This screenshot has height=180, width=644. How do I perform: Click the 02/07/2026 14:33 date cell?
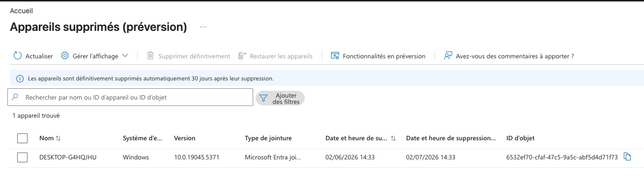pos(431,157)
